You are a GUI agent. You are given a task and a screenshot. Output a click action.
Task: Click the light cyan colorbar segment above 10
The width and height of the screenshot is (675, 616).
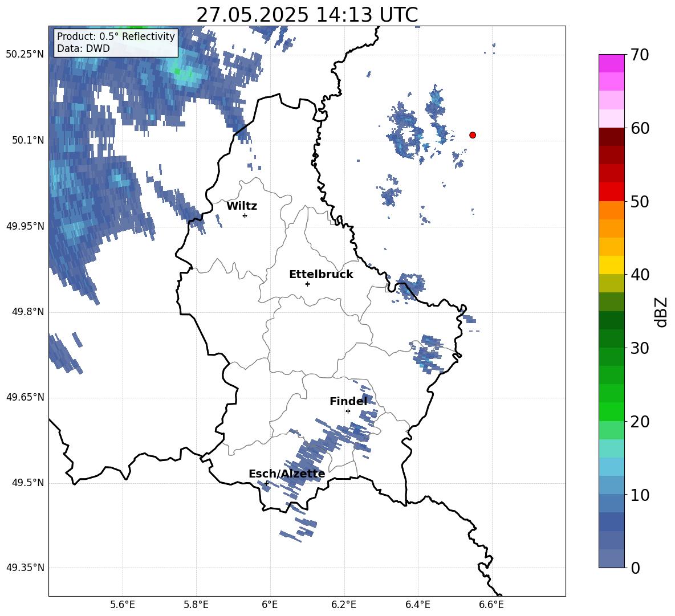[612, 467]
